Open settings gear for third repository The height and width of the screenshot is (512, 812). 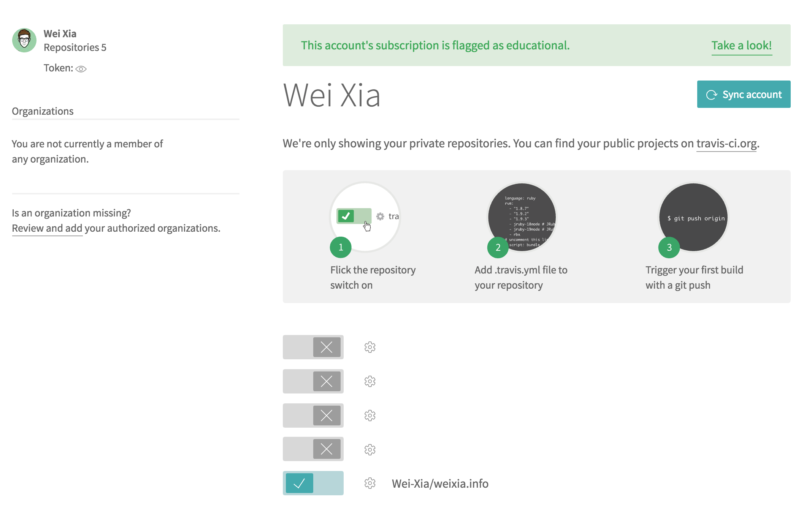(x=370, y=416)
